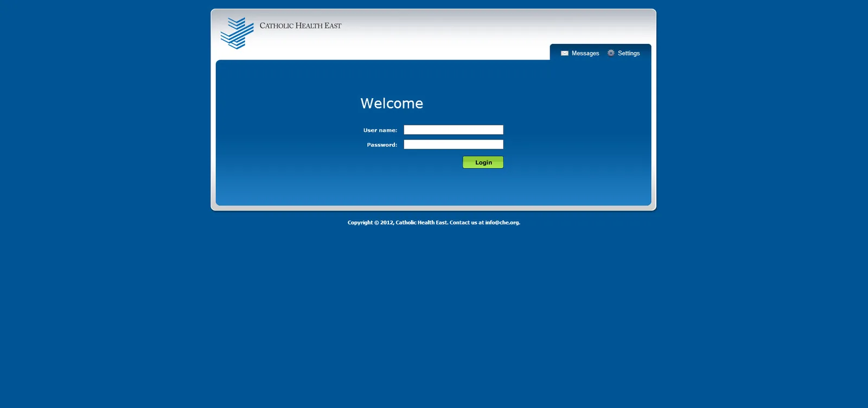Open the Messages link
Viewport: 868px width, 408px height.
click(x=585, y=53)
